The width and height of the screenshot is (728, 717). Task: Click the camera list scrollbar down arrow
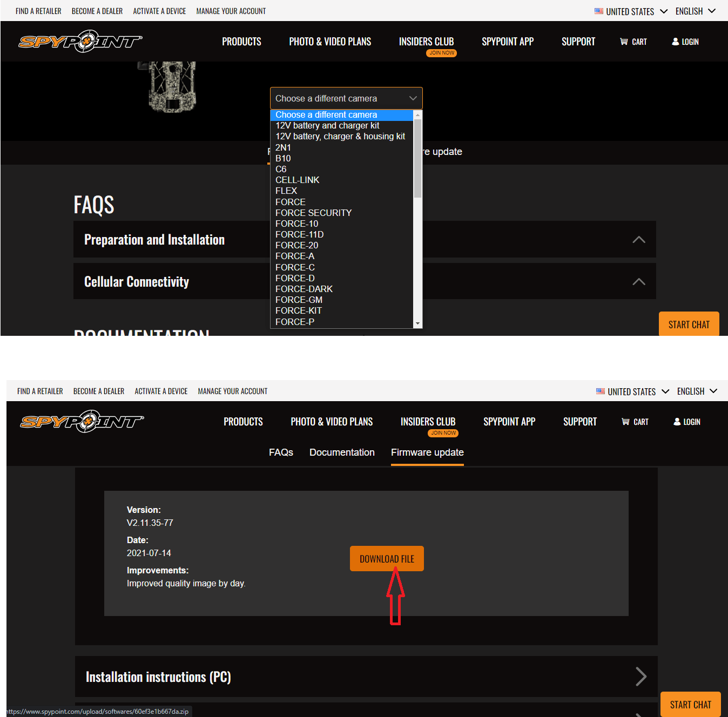click(x=417, y=323)
